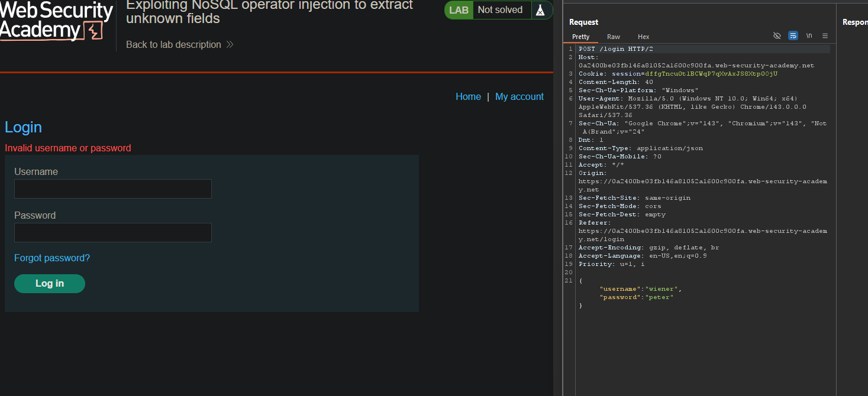
Task: Click the Login page heading
Action: coord(23,127)
